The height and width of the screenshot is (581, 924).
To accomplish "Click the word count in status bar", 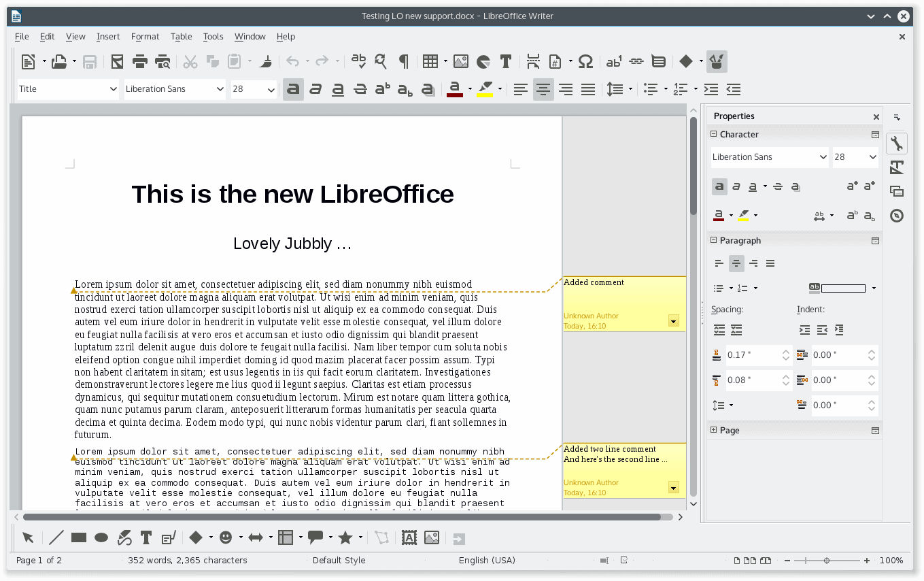I will tap(188, 561).
